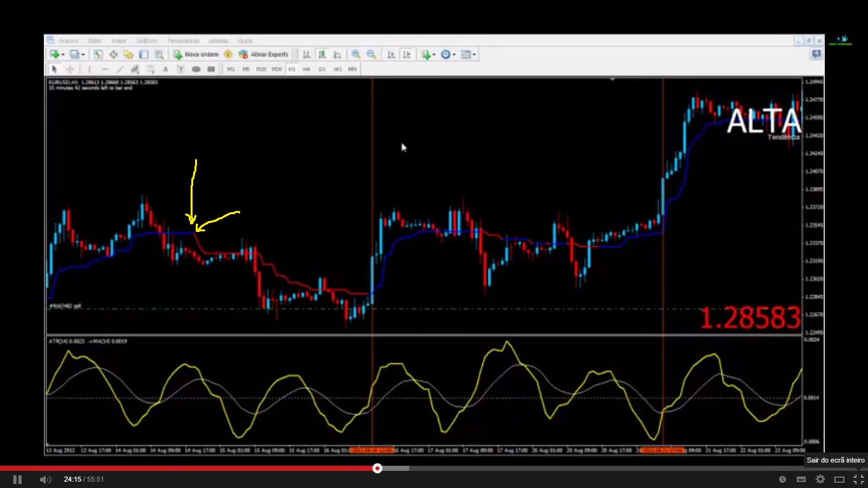Click the Ativar Experts button
The height and width of the screenshot is (488, 868).
click(x=264, y=55)
